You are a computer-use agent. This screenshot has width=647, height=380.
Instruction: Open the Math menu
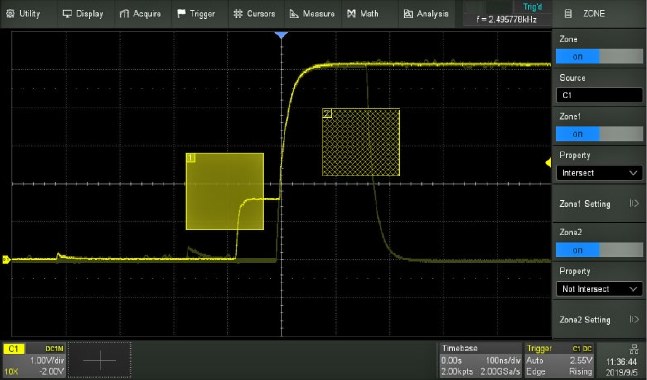tap(363, 14)
